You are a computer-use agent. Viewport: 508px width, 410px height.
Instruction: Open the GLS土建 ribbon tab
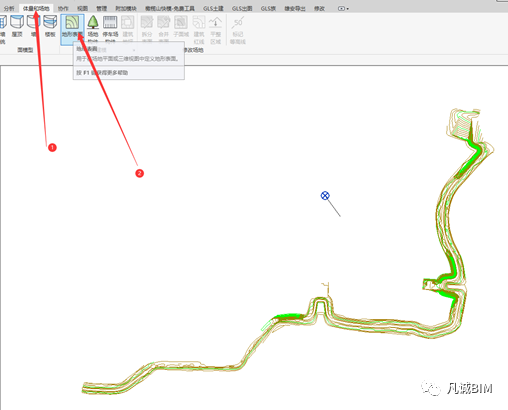tap(213, 8)
